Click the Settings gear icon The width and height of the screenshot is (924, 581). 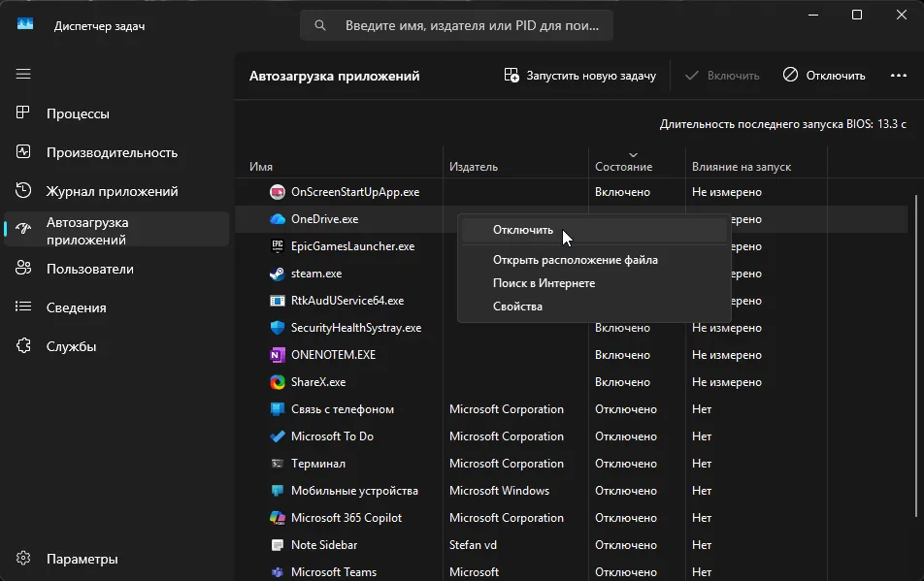pos(23,558)
